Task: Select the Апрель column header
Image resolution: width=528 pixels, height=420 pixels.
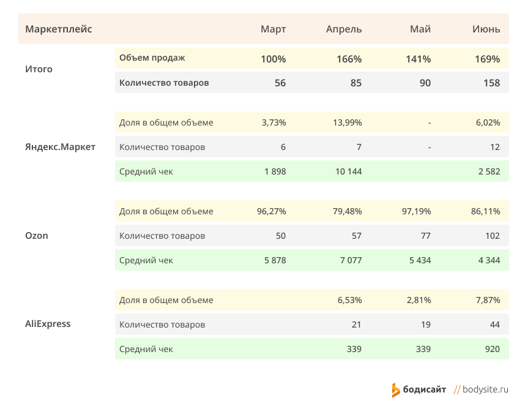Action: (x=344, y=29)
